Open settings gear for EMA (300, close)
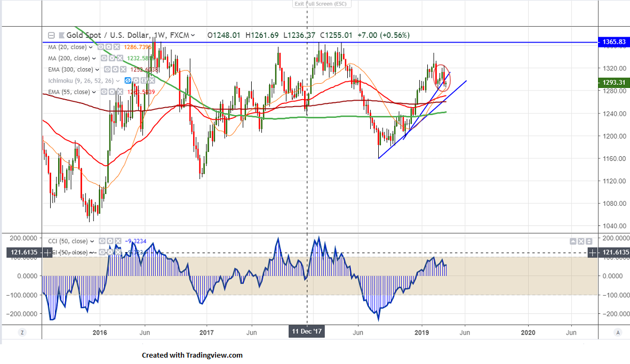 coord(115,69)
